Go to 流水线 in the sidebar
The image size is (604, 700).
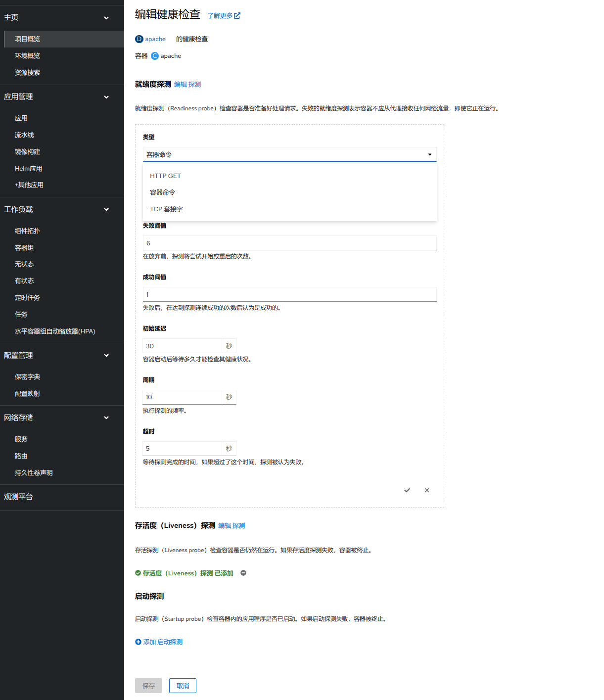pos(24,135)
